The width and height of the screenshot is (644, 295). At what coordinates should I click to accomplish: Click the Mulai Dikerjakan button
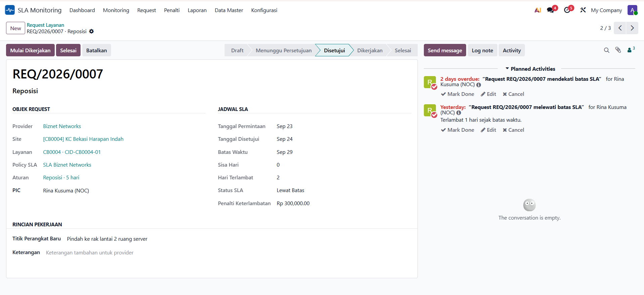pos(30,50)
